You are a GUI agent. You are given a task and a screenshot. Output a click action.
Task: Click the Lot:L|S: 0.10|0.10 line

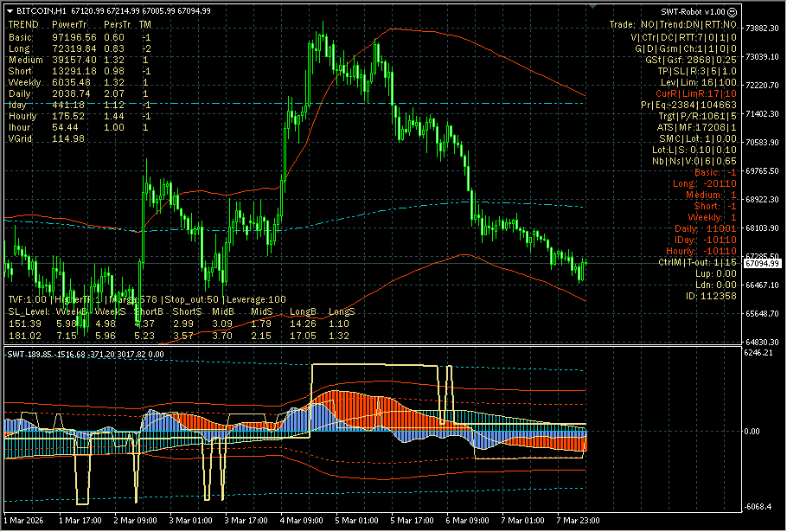pos(694,150)
